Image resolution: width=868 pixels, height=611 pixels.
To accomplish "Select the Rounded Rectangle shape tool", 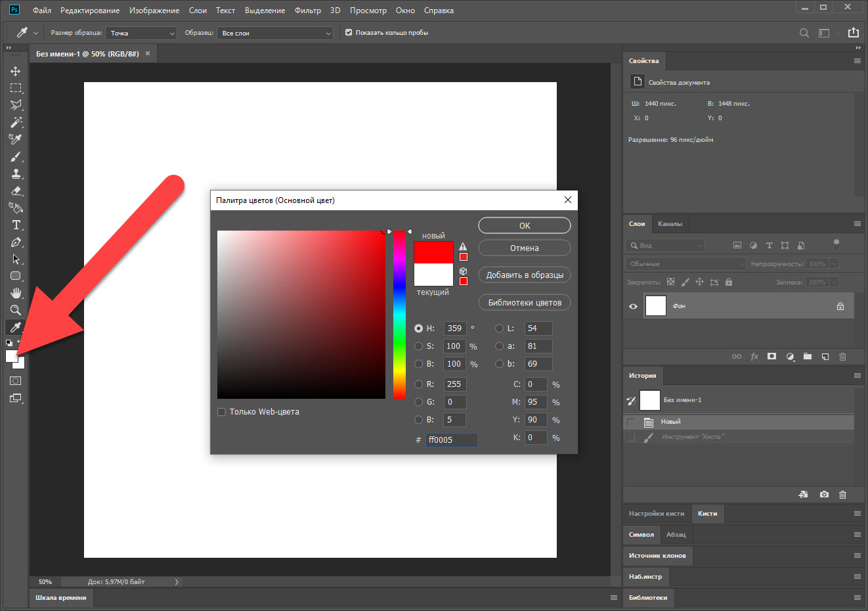I will 16,276.
